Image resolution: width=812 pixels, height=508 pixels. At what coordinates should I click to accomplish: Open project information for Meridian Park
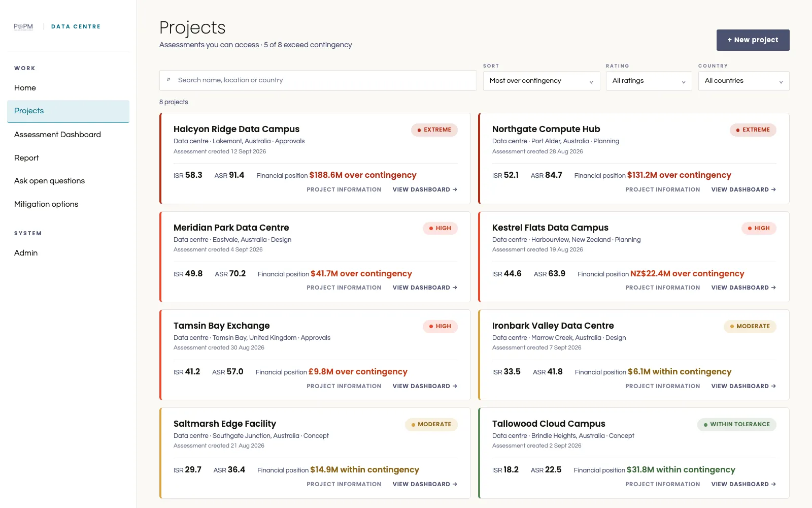[344, 288]
